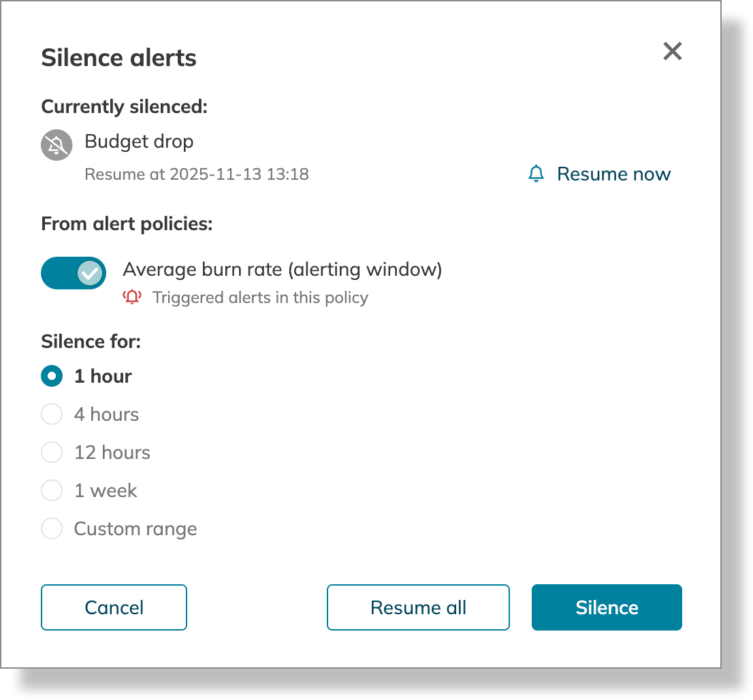Click the Resume all button

(x=418, y=607)
